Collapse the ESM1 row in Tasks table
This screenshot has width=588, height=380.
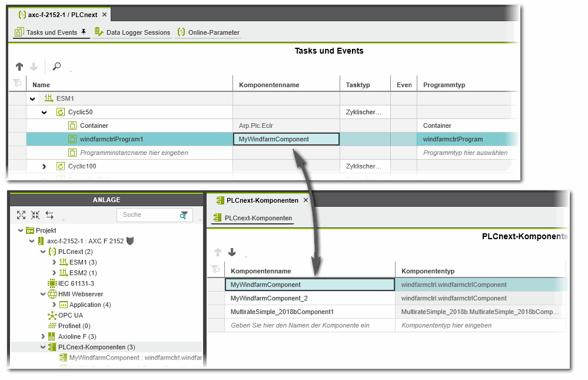point(32,98)
